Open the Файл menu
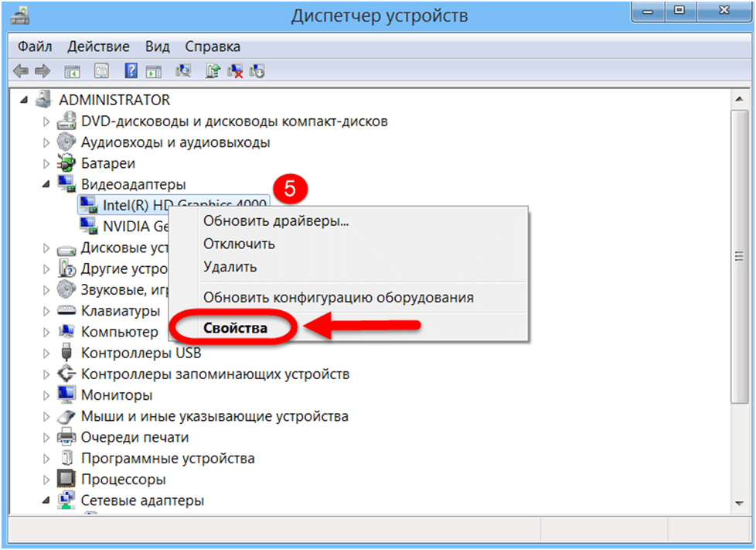756x550 pixels. point(35,46)
